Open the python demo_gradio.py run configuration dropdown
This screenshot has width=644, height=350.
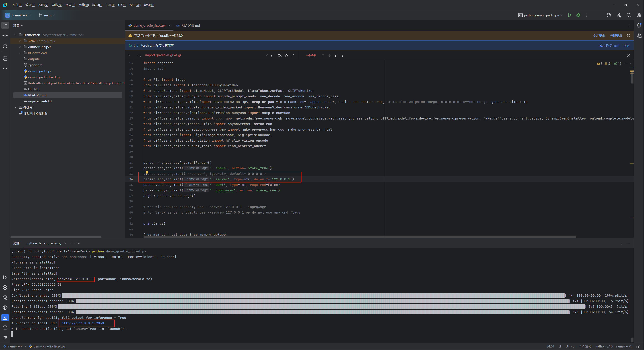541,15
